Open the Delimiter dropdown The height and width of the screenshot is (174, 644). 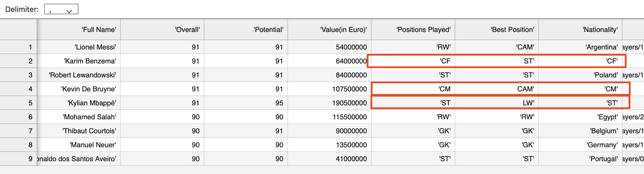[61, 9]
